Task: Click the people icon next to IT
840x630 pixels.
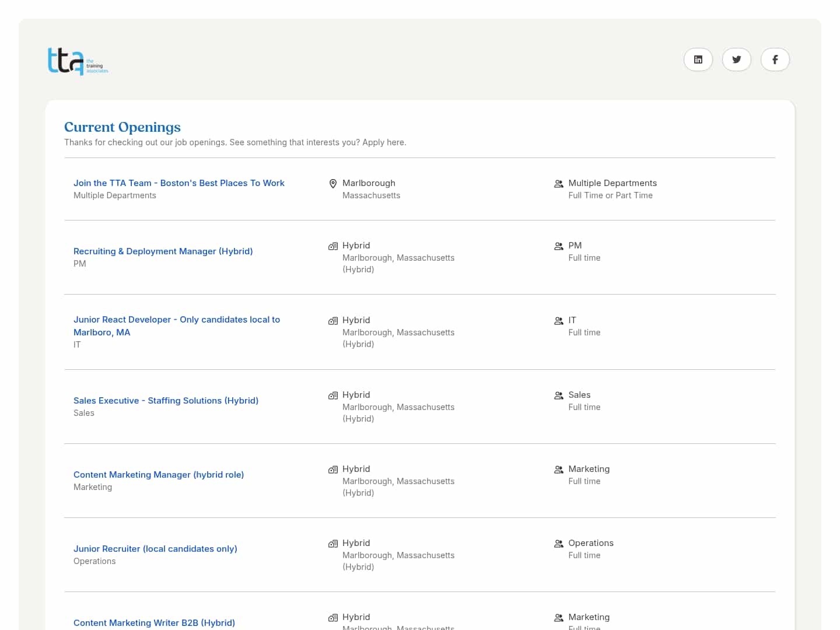Action: point(558,321)
